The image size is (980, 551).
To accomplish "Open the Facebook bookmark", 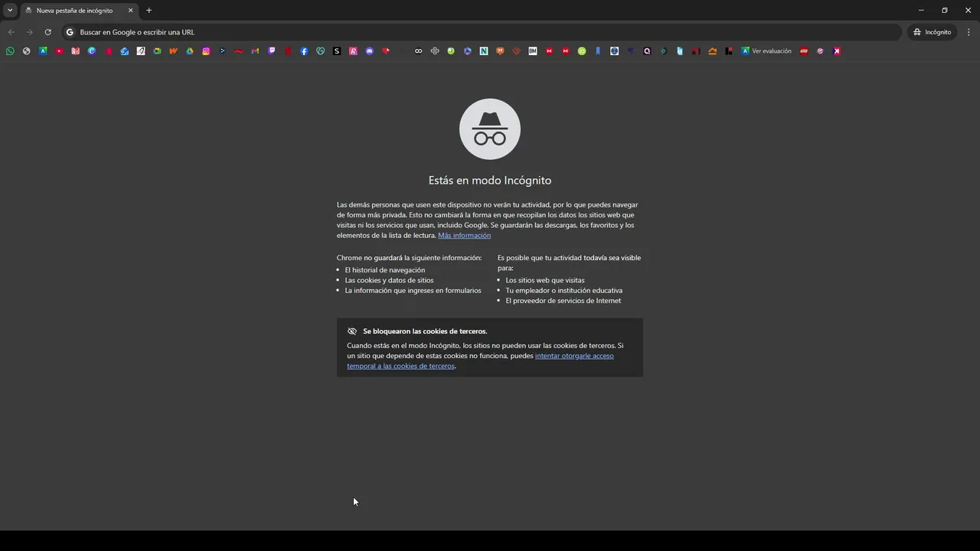I will pyautogui.click(x=304, y=51).
